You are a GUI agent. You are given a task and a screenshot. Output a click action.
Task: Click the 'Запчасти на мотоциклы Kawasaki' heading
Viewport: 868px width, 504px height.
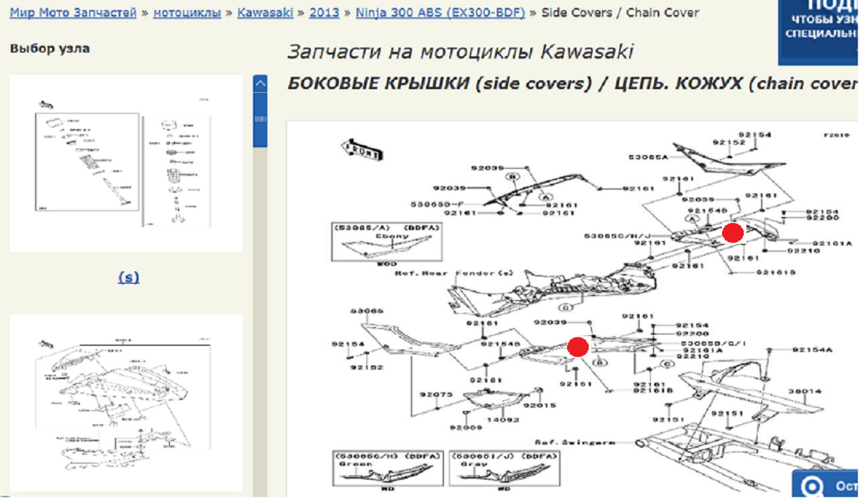tap(460, 52)
